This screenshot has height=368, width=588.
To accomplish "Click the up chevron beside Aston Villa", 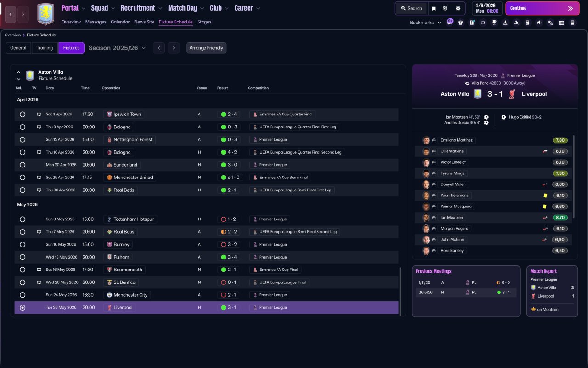I will pyautogui.click(x=19, y=72).
